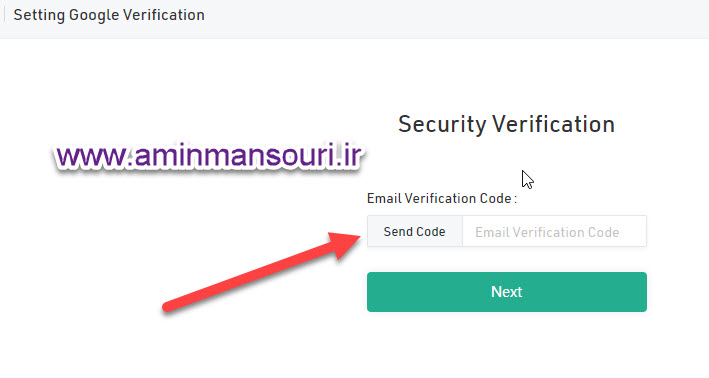Screen dimensions: 709x378
Task: Click the tail of the red arrow
Action: (168, 307)
